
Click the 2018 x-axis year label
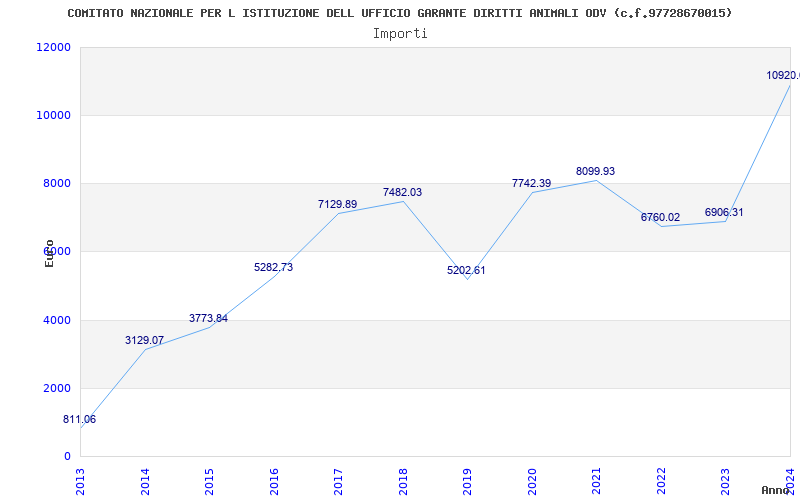coord(403,481)
